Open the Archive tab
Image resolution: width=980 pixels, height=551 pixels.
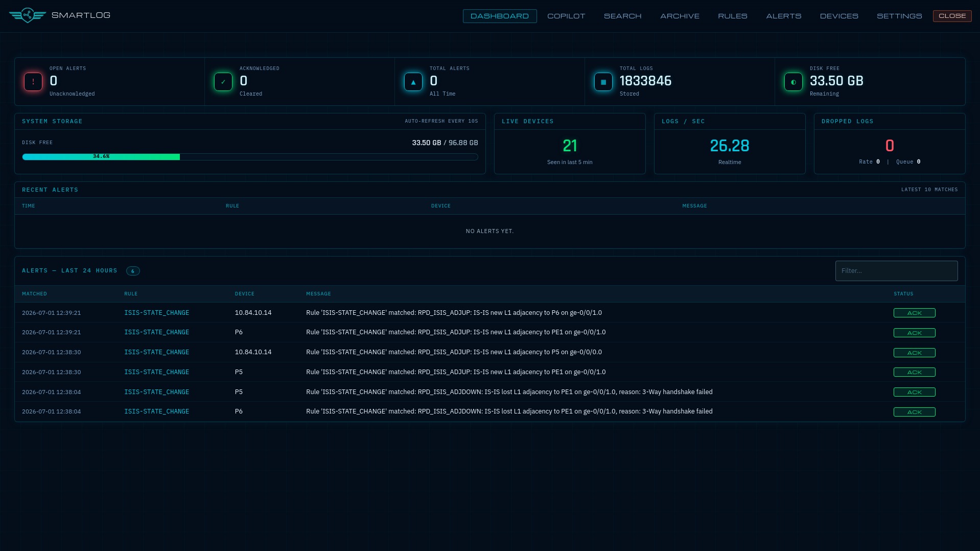[x=680, y=16]
